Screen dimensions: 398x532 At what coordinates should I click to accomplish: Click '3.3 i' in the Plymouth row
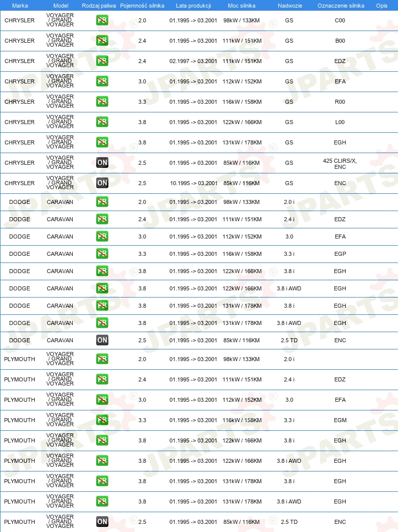coord(289,420)
